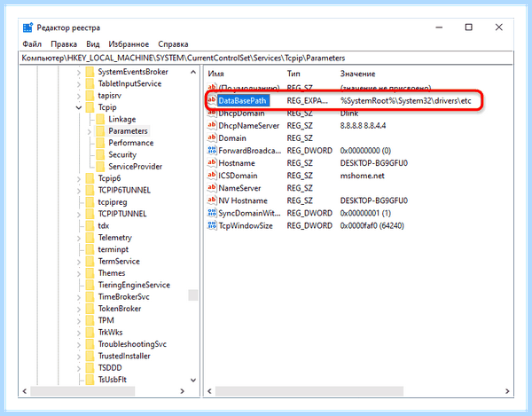
Task: Expand the TokenBroker key chevron
Action: [x=79, y=309]
